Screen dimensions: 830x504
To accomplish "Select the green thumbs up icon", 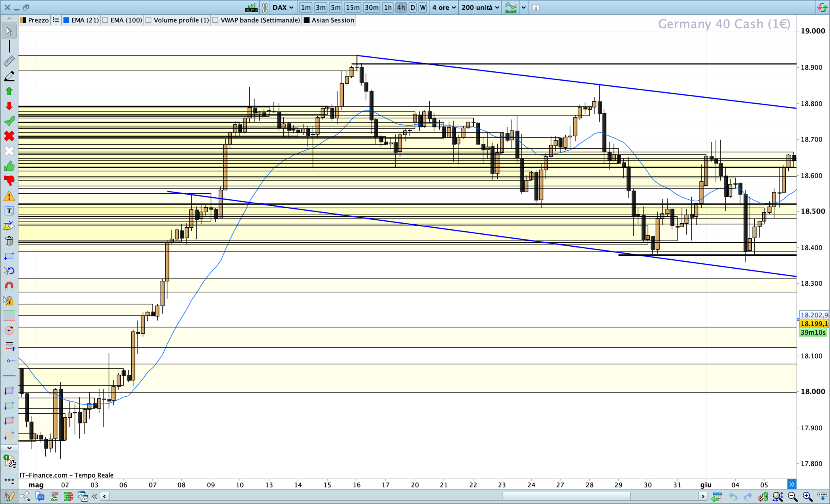I will click(9, 166).
